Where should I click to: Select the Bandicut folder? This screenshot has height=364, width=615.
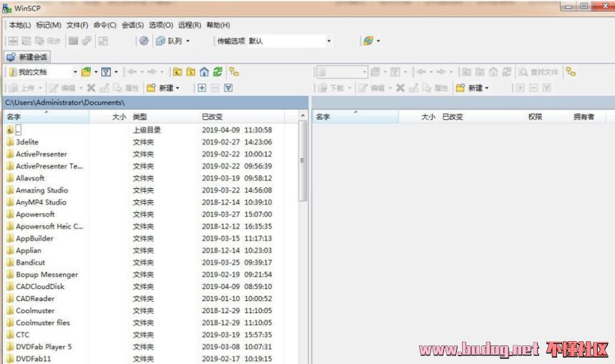click(x=30, y=262)
